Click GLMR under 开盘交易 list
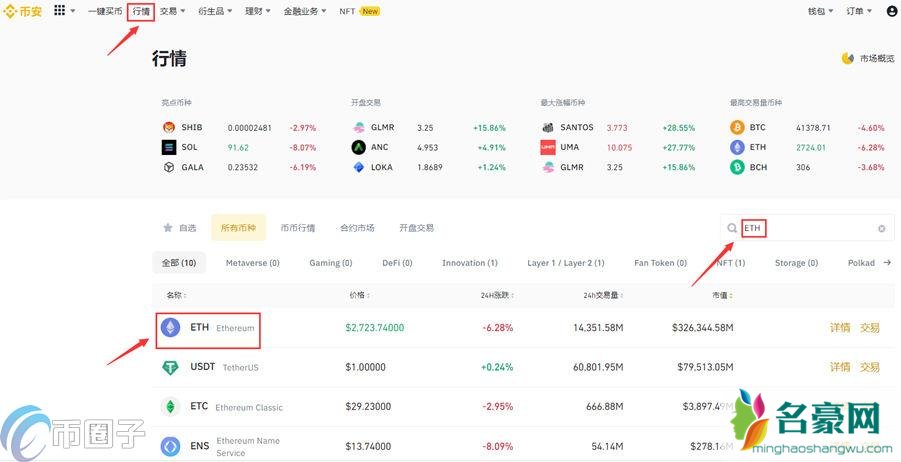901x462 pixels. (x=383, y=128)
